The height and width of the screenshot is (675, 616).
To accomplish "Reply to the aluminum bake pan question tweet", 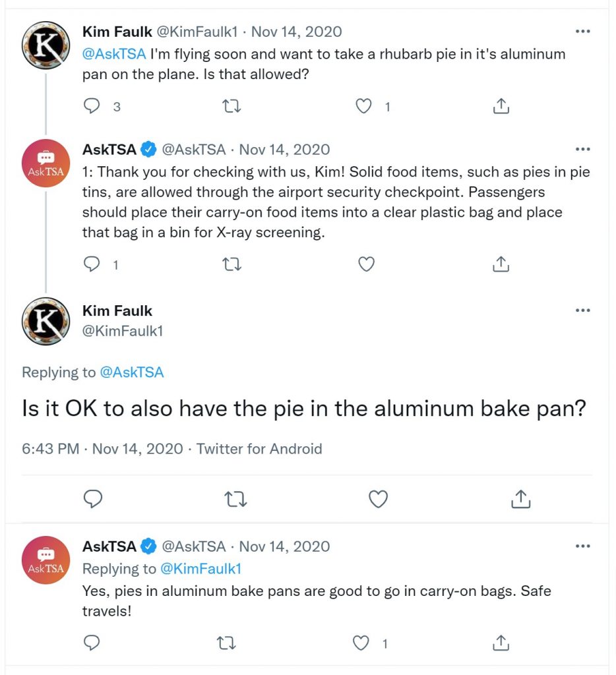I will pos(92,499).
